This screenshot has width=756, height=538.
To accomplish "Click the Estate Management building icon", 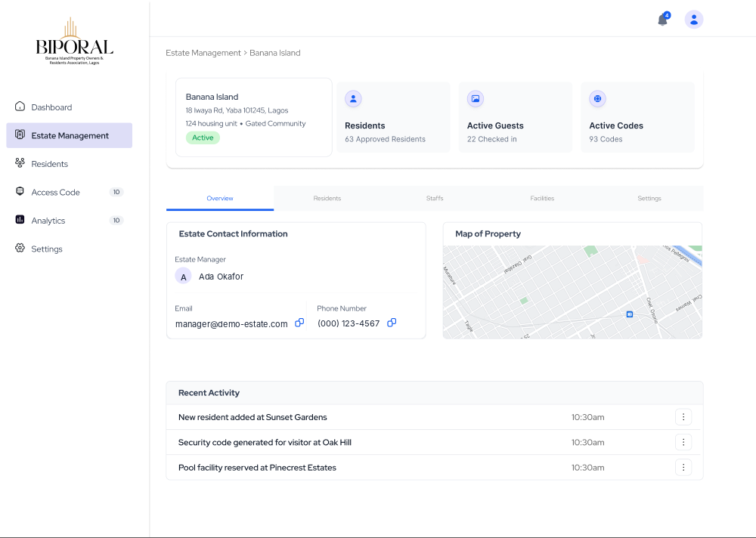I will tap(20, 134).
